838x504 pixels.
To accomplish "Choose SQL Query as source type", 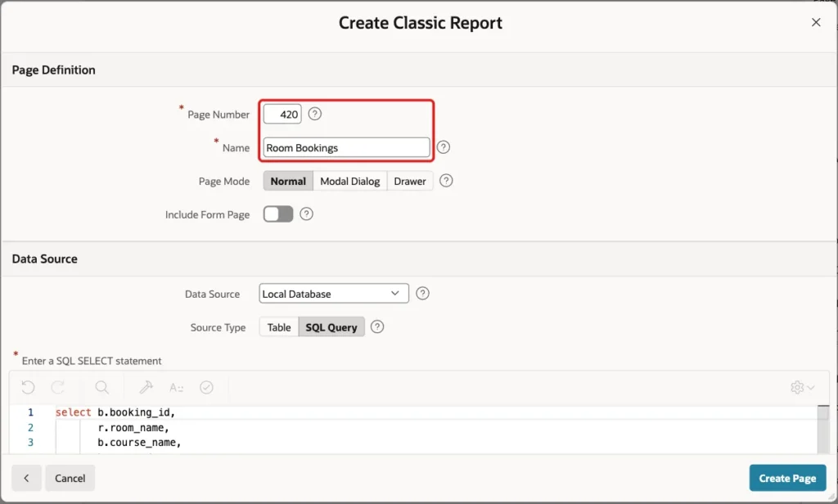I will point(331,327).
